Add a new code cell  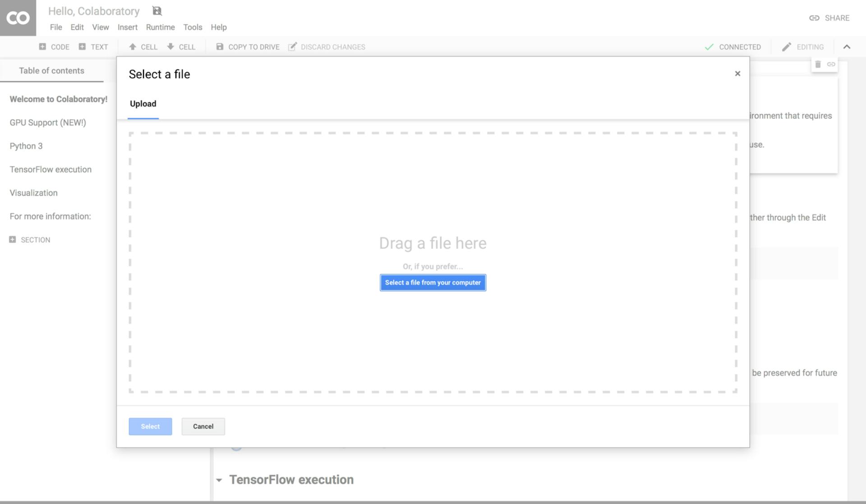54,46
